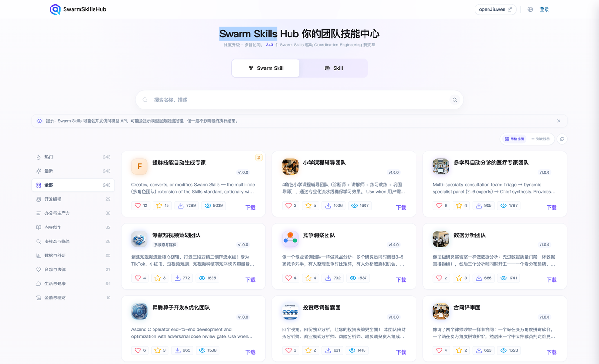Click the download count icon on 数据分析团队
The width and height of the screenshot is (599, 364).
tap(479, 278)
